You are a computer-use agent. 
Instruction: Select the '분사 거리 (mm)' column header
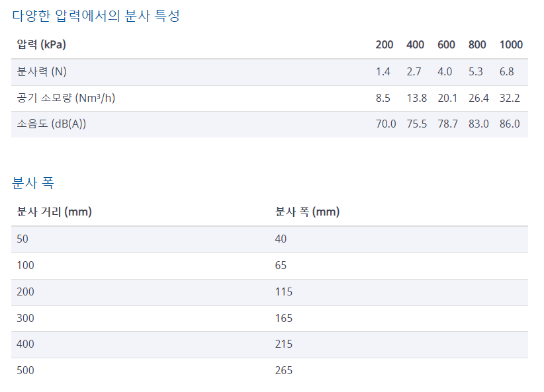point(54,212)
